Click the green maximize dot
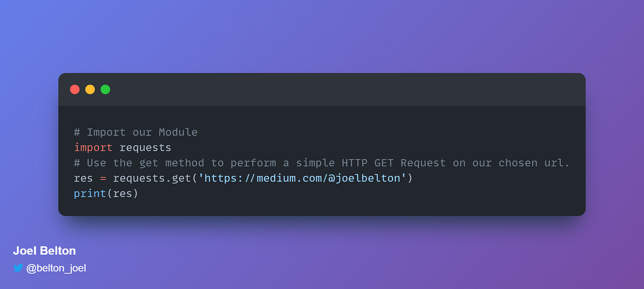 click(x=105, y=89)
